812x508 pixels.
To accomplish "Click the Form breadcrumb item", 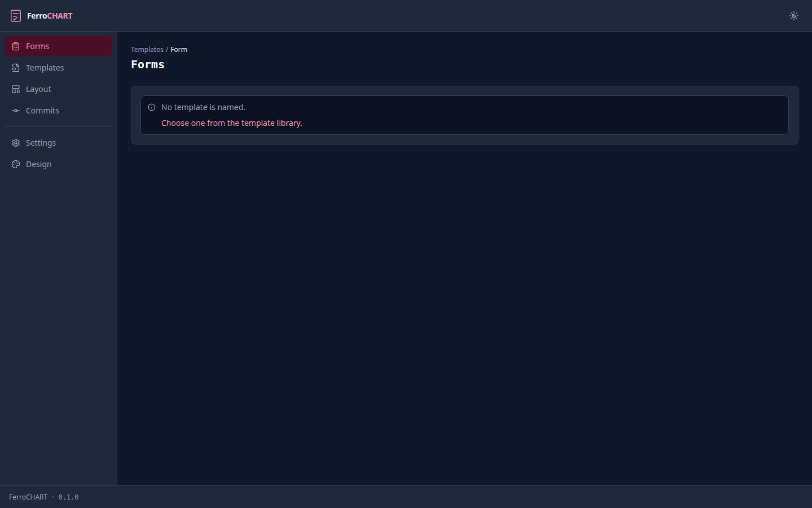I will [179, 50].
